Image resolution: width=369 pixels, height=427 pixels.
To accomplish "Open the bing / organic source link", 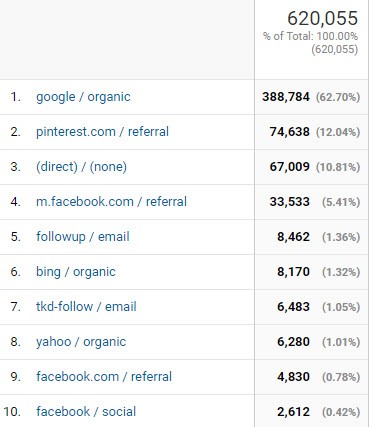I will (x=76, y=272).
